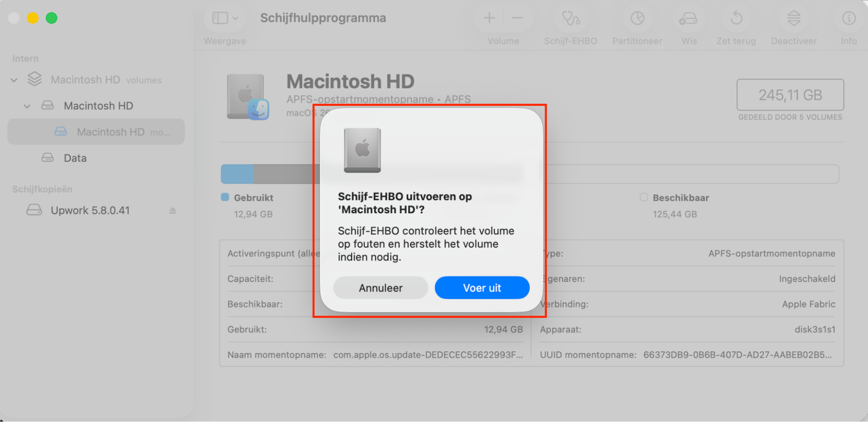
Task: Collapse the nested Macintosh HD volume
Action: [27, 106]
